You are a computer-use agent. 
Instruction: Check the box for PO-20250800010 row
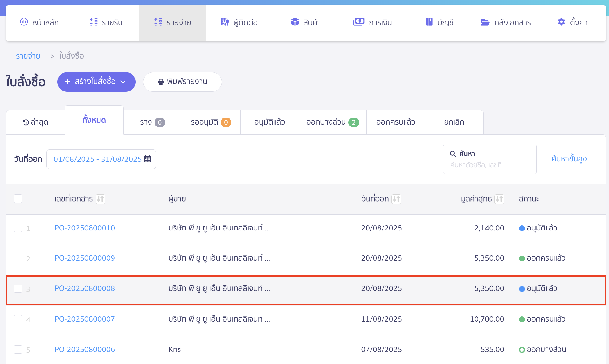(x=18, y=228)
